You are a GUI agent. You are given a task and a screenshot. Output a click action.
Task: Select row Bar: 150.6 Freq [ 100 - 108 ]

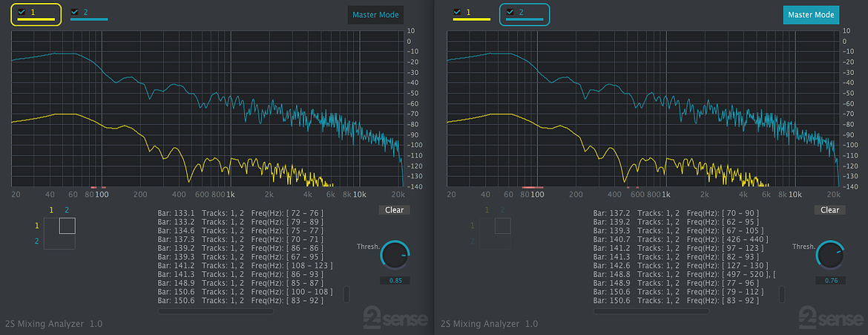click(x=245, y=292)
